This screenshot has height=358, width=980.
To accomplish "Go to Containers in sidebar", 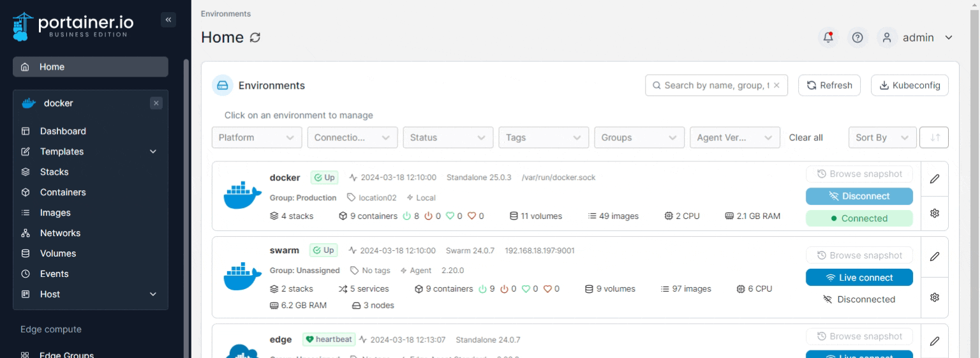I will pyautogui.click(x=63, y=192).
